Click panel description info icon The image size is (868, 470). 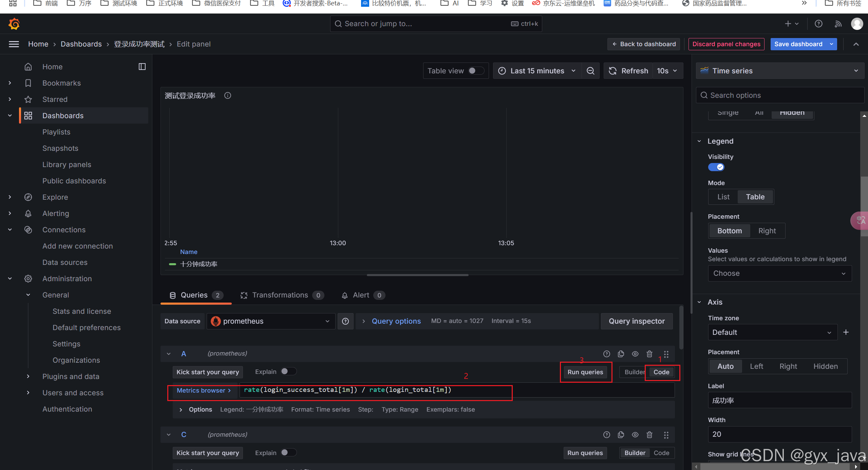pyautogui.click(x=228, y=96)
